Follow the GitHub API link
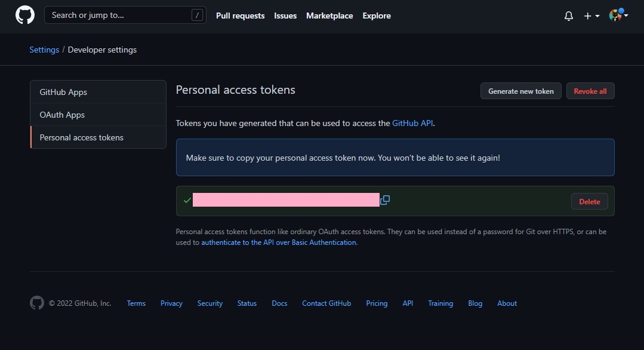 412,123
